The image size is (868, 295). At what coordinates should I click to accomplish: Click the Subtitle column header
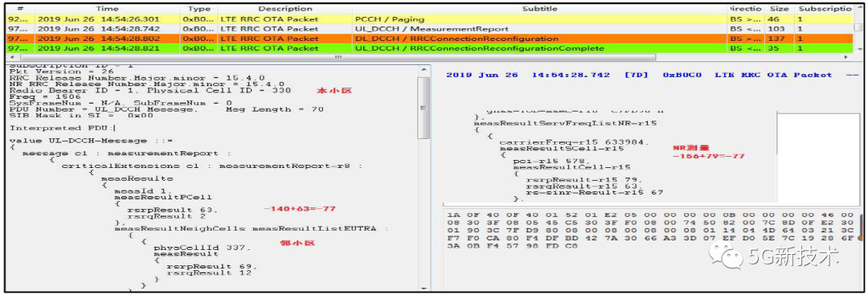pos(540,9)
